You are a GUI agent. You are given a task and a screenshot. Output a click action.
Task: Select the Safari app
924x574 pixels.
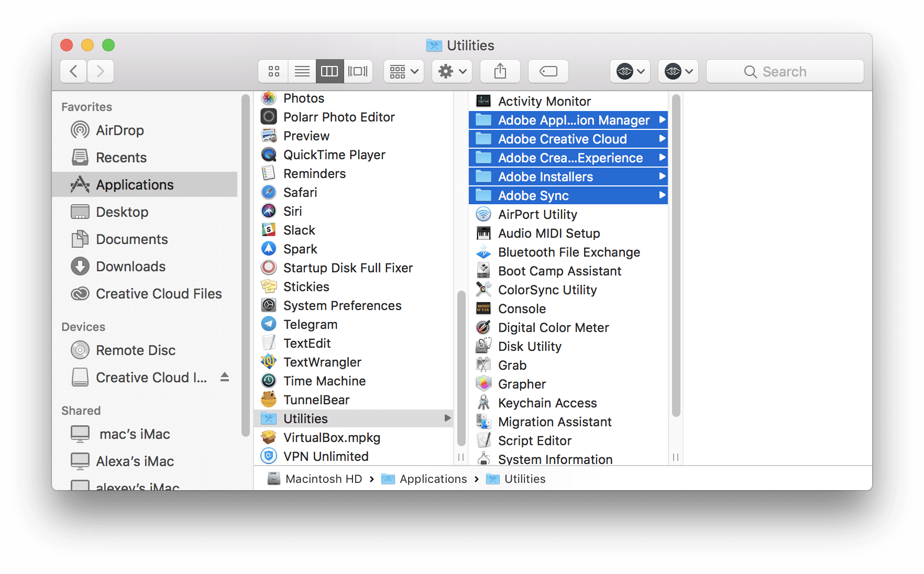click(354, 192)
